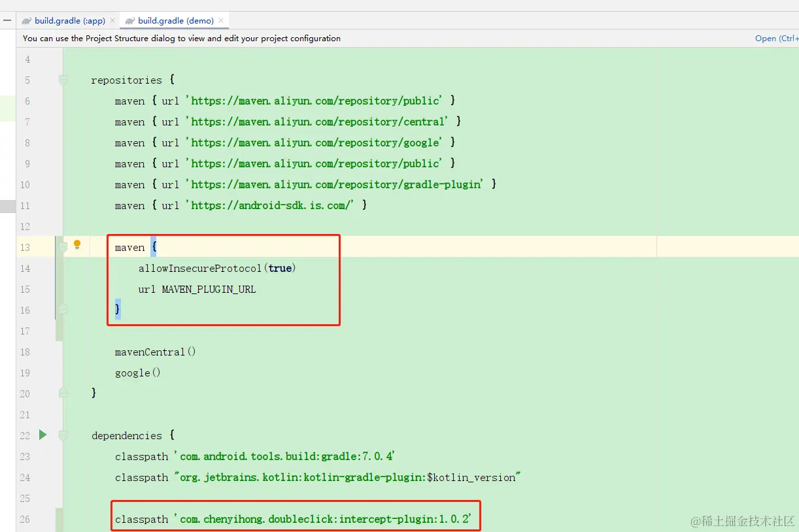
Task: Click 'url MAVEN_PLUGIN_URL' text
Action: 197,289
